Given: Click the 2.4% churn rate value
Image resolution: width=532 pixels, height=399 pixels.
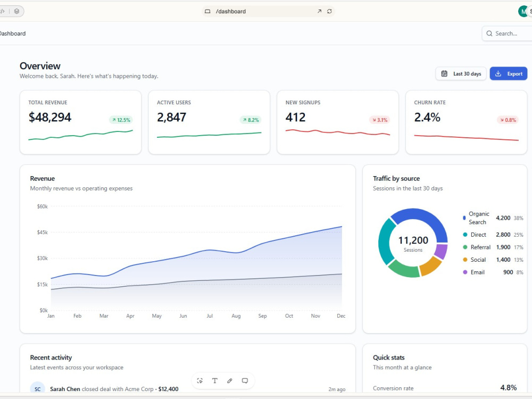Looking at the screenshot, I should pyautogui.click(x=427, y=117).
